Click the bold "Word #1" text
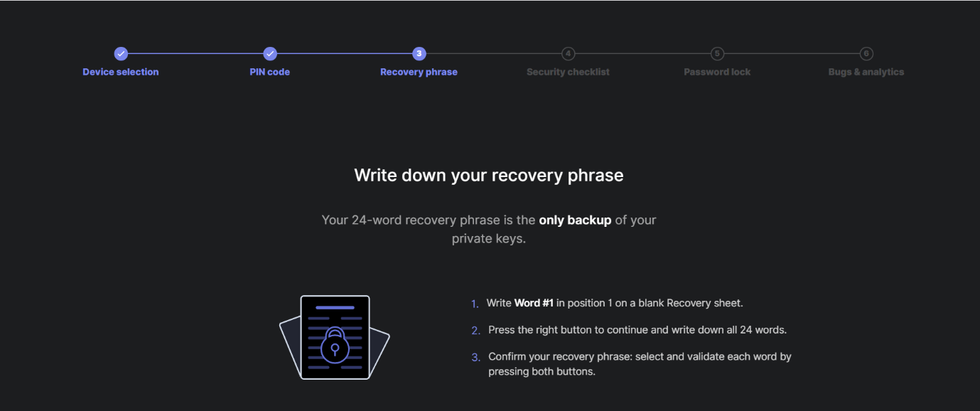 [534, 303]
